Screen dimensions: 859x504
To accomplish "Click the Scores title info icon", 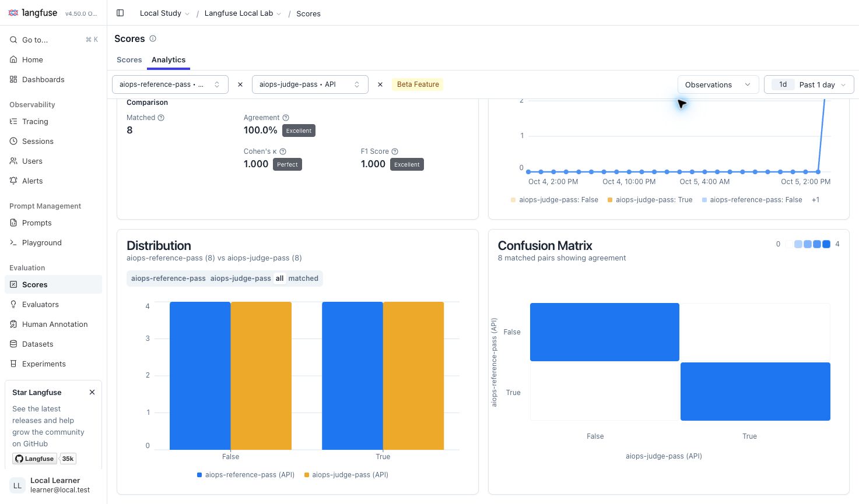I will (153, 38).
